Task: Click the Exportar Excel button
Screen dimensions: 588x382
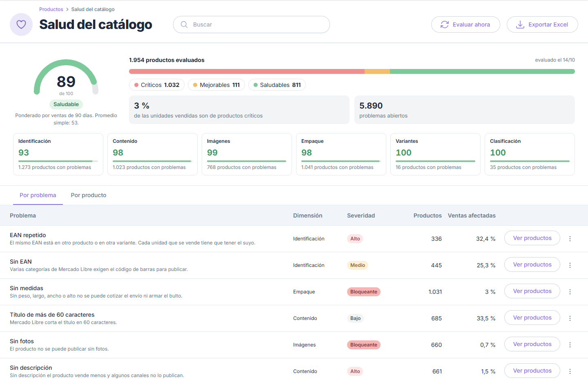Action: [x=542, y=24]
